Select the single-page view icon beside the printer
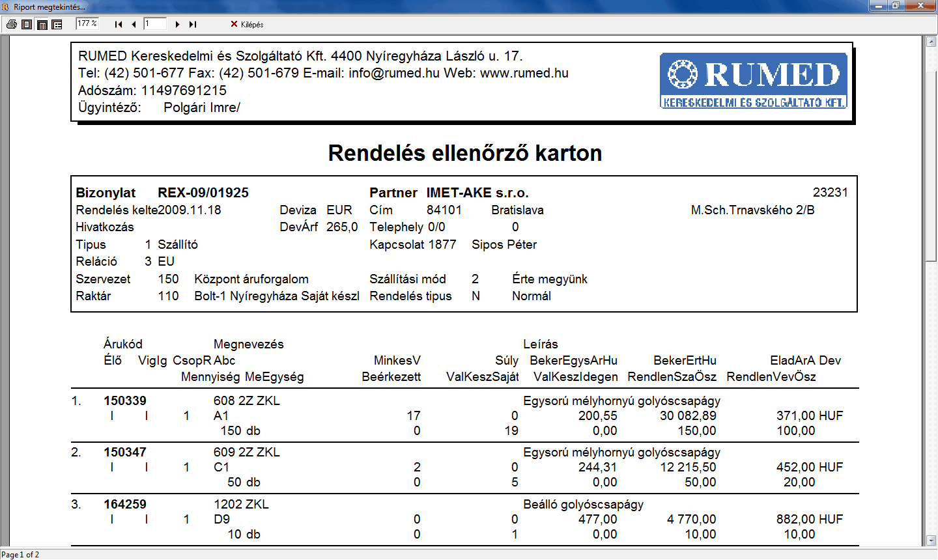The width and height of the screenshot is (938, 560). (x=27, y=24)
